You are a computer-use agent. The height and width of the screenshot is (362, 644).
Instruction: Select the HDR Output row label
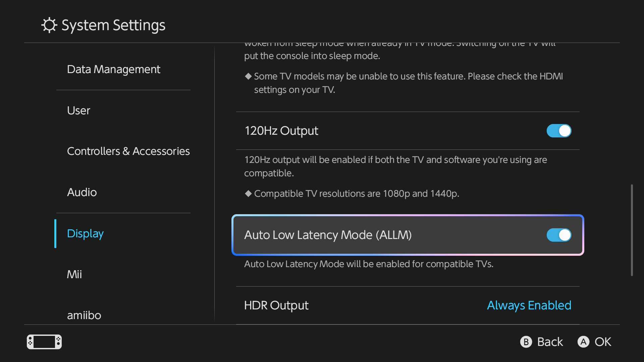pos(276,305)
